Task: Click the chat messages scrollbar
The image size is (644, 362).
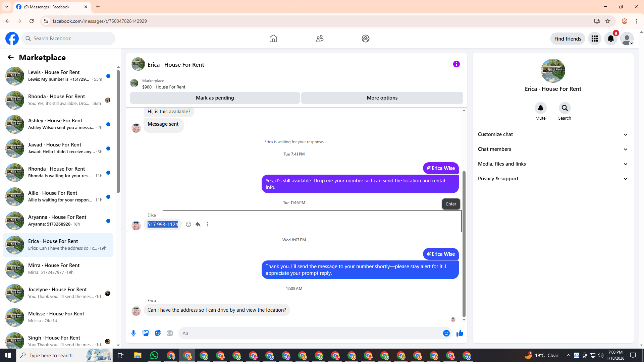Action: point(464,244)
